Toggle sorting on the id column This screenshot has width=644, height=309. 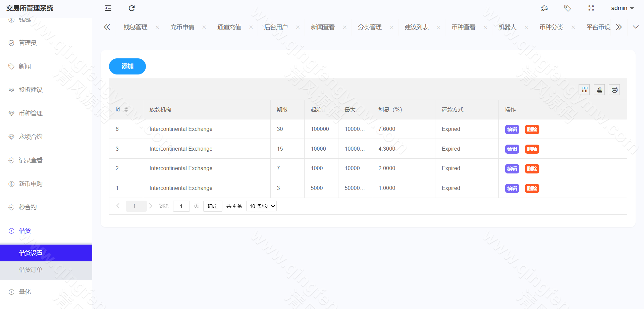(126, 109)
